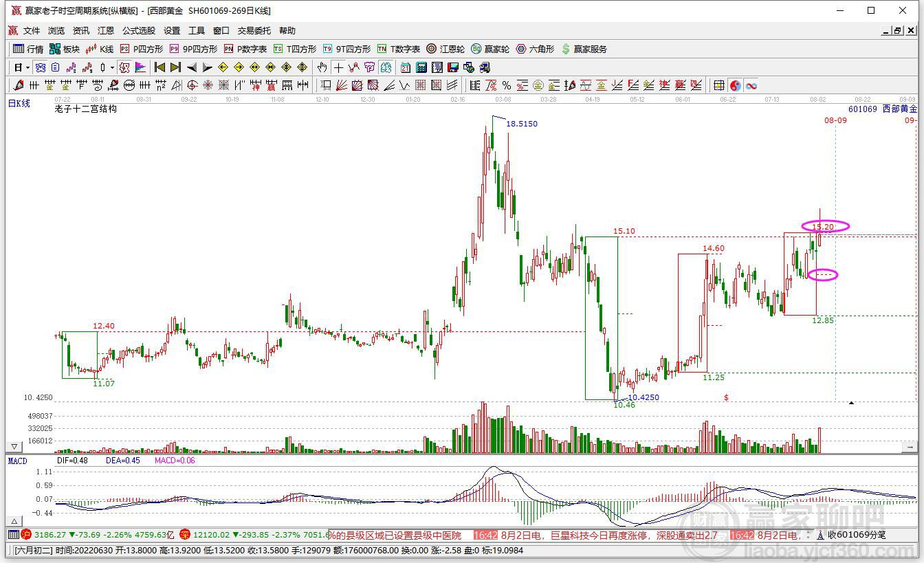This screenshot has height=563, width=924.
Task: Open the T四方形 tool
Action: pos(295,49)
